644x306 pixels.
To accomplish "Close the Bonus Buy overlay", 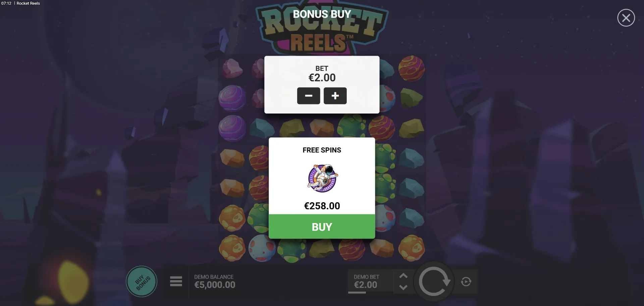I will click(626, 18).
